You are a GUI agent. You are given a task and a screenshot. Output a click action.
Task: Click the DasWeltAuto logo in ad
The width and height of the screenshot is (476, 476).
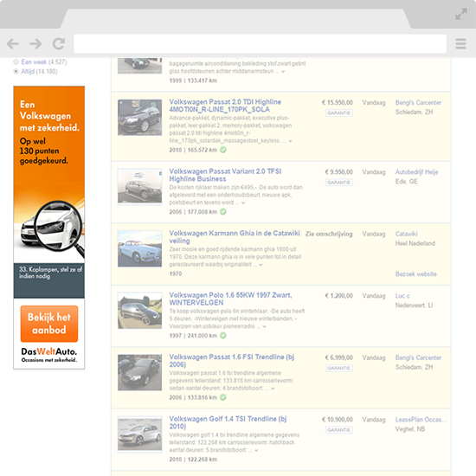coord(48,355)
